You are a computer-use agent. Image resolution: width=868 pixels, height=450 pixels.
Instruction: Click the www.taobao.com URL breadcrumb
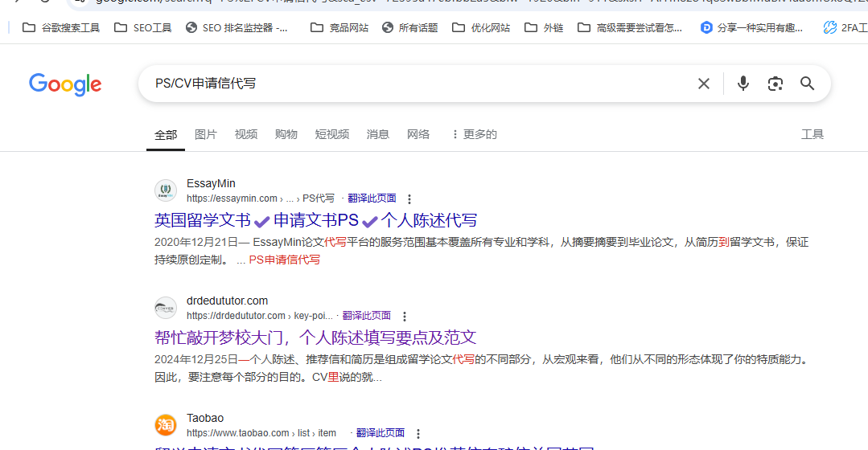(x=261, y=433)
